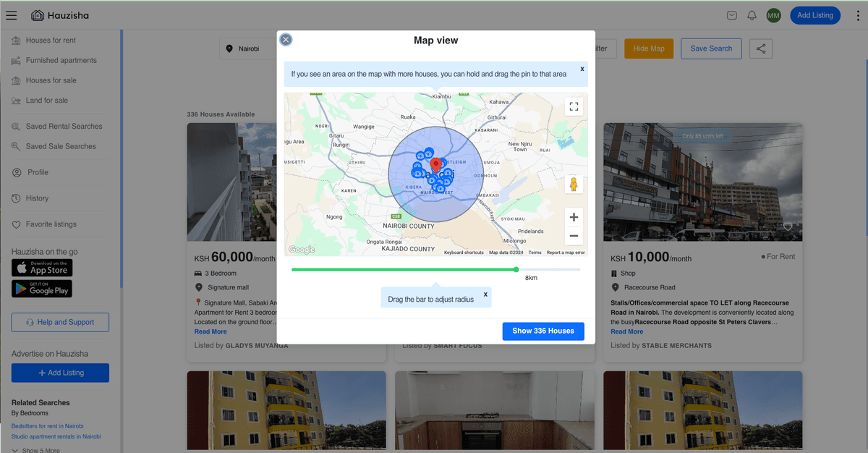Read More on the Signature Mall listing
The height and width of the screenshot is (453, 868).
210,331
